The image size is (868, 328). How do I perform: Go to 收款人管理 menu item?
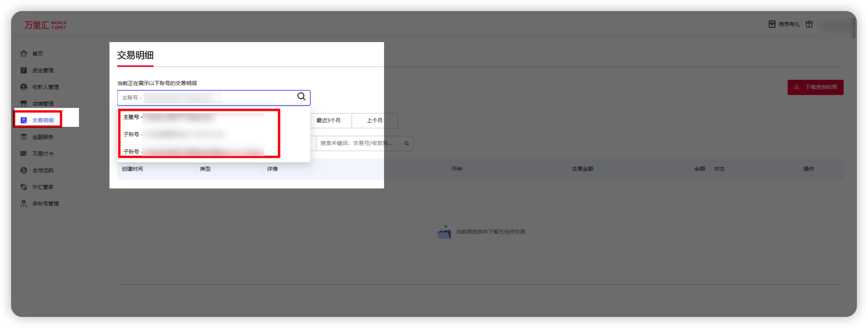[x=46, y=87]
